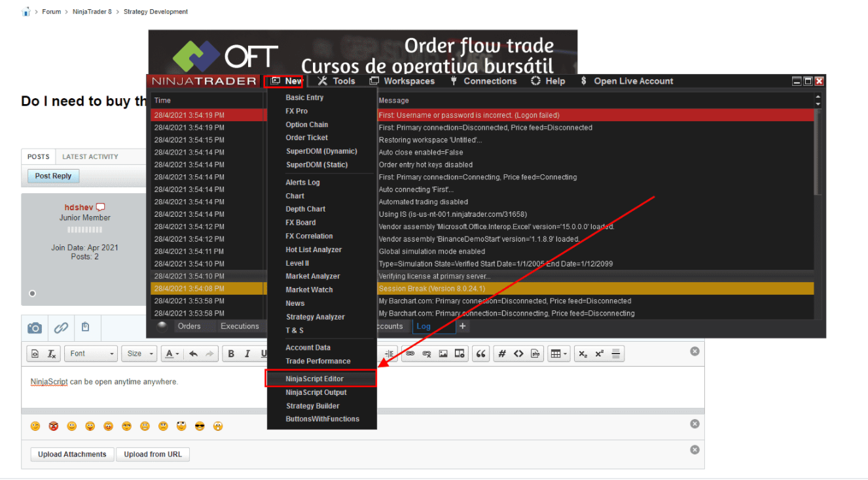Click the home icon in breadcrumb
The width and height of the screenshot is (868, 480).
coord(26,12)
